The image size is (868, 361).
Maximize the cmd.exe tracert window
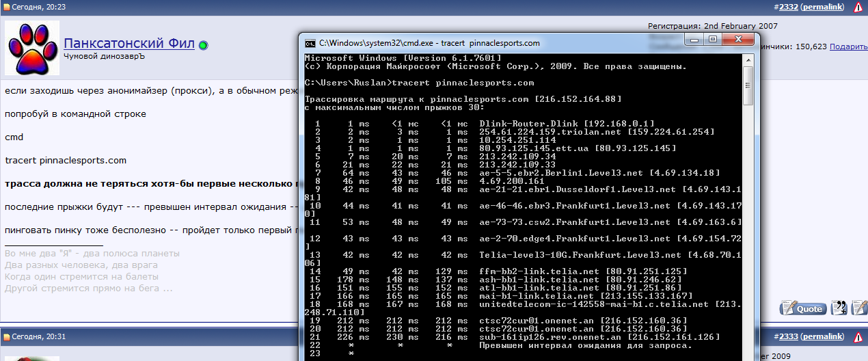coord(714,40)
